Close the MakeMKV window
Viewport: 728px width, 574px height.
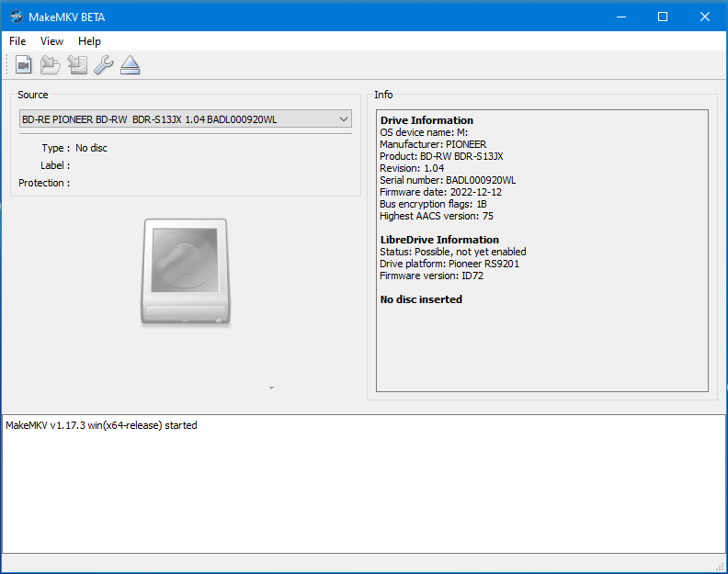[704, 17]
